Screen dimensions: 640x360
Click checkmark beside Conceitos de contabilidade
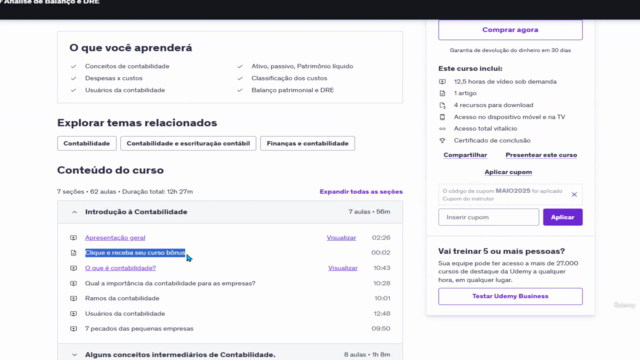coord(73,66)
